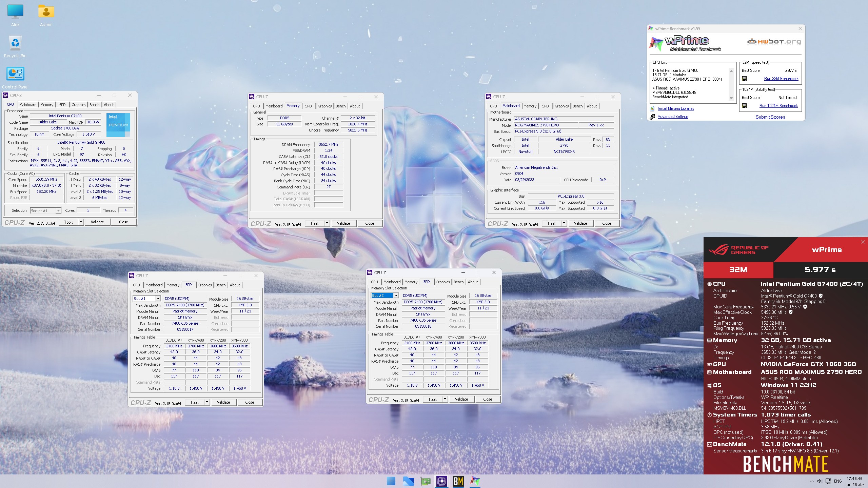Click the Republic of Gamers logo in BenchMate
Image resolution: width=868 pixels, height=488 pixels.
(738, 250)
